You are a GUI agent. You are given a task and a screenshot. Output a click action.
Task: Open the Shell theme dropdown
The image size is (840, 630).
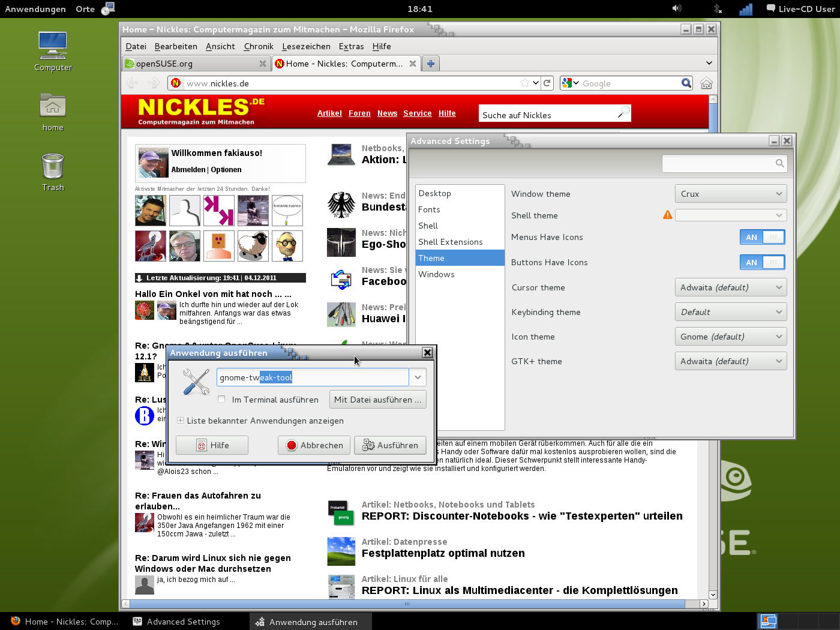[731, 215]
